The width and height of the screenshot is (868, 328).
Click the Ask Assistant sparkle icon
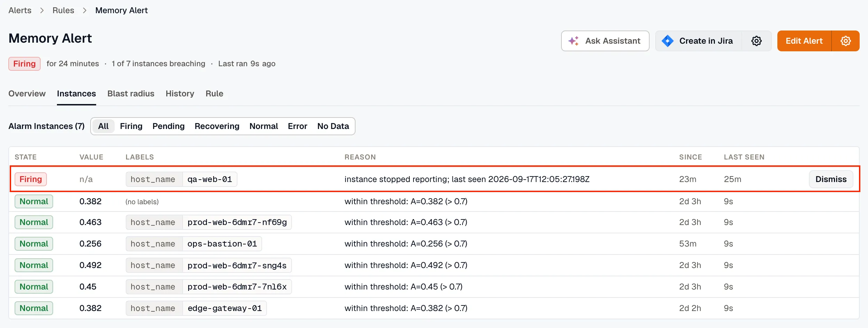pyautogui.click(x=574, y=41)
